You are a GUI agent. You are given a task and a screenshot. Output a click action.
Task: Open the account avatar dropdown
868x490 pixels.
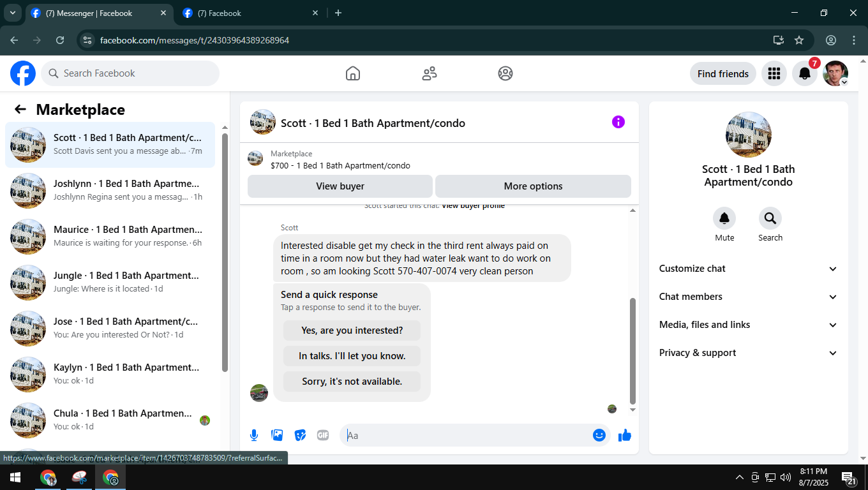(x=835, y=74)
